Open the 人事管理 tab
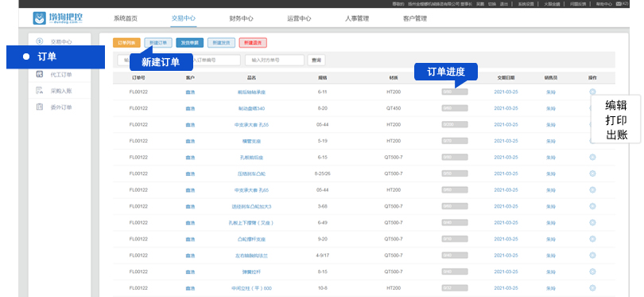 pos(357,18)
